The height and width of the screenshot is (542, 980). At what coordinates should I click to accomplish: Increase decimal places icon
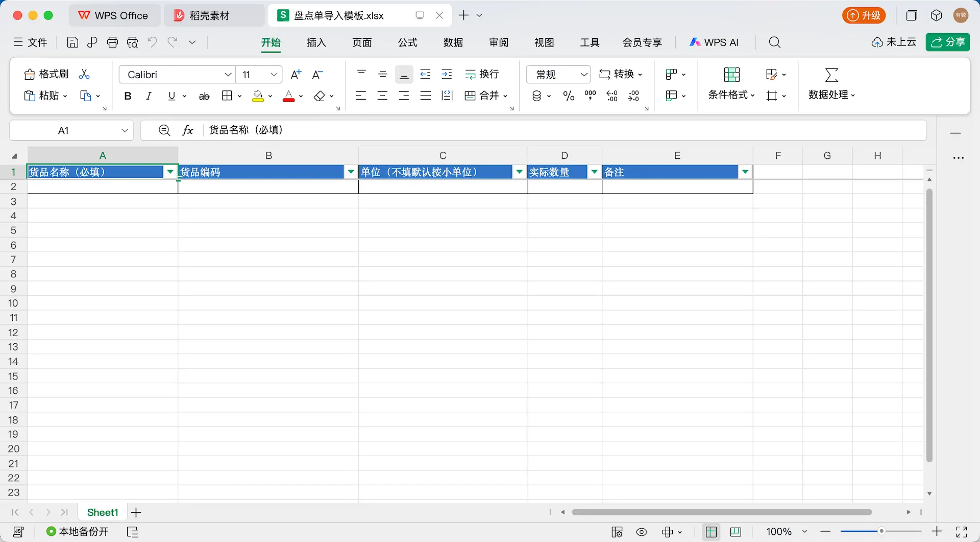tap(612, 96)
